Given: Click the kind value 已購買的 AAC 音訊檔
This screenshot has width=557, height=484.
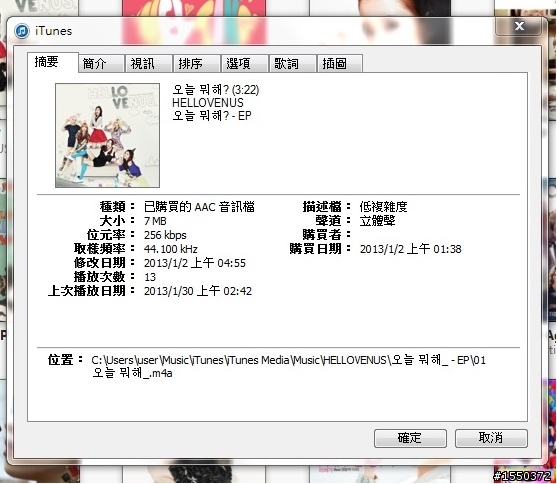Looking at the screenshot, I should click(199, 206).
